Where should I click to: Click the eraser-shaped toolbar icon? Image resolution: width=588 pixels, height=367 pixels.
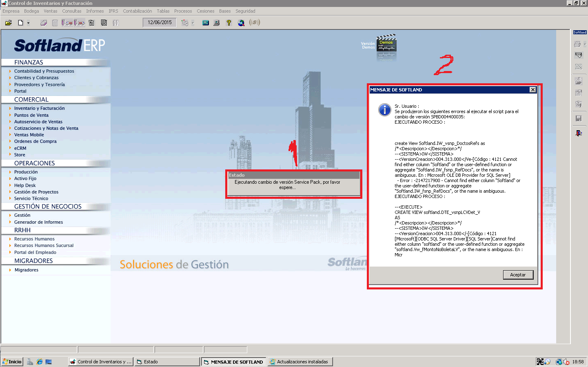click(x=44, y=23)
